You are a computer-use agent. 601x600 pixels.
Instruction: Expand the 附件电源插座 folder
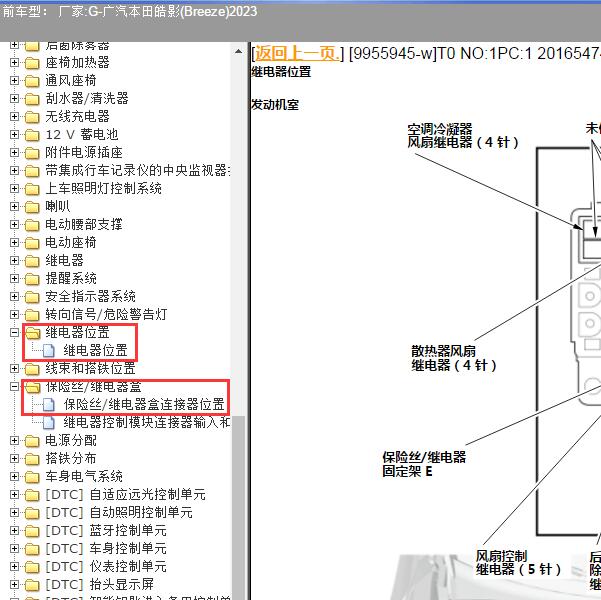coord(15,153)
